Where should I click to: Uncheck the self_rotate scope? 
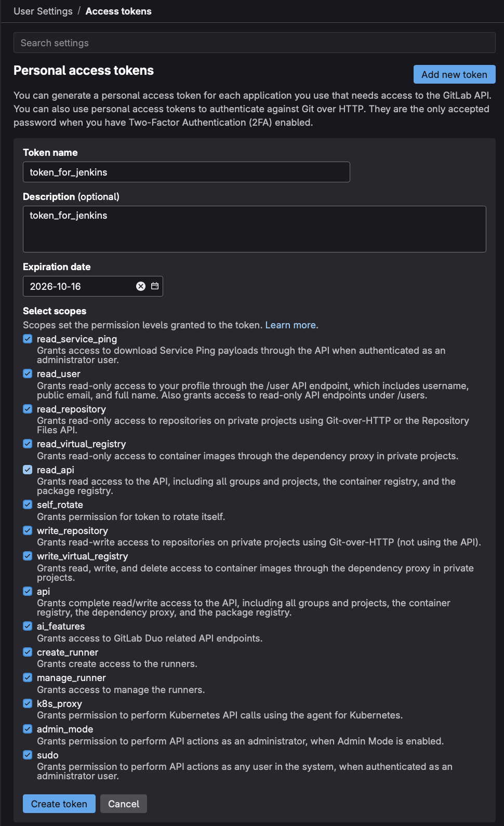(x=28, y=504)
